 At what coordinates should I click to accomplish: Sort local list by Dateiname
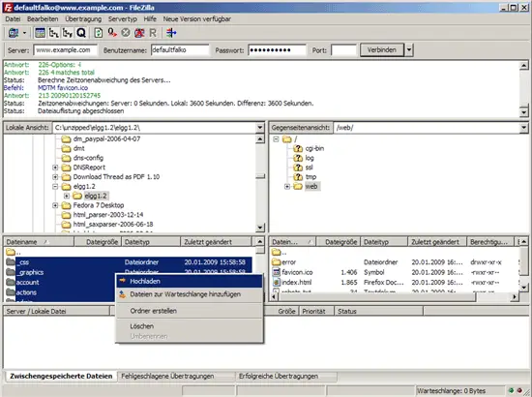(x=39, y=242)
